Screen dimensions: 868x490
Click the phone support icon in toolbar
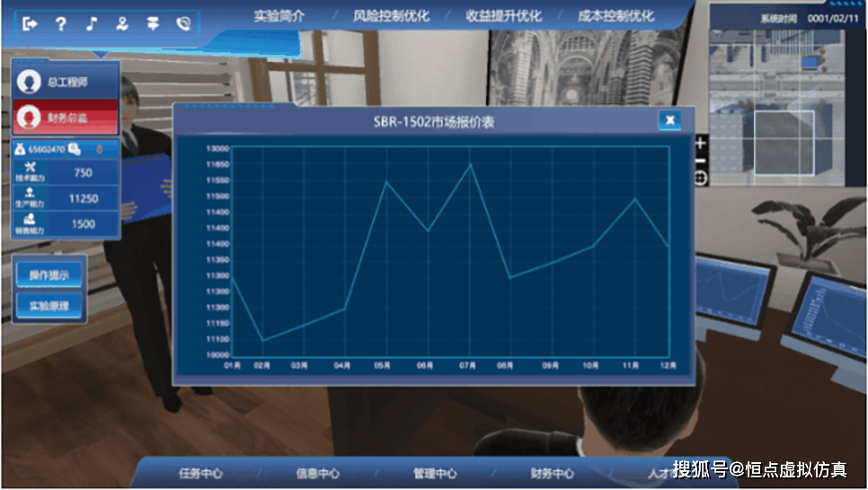(183, 24)
